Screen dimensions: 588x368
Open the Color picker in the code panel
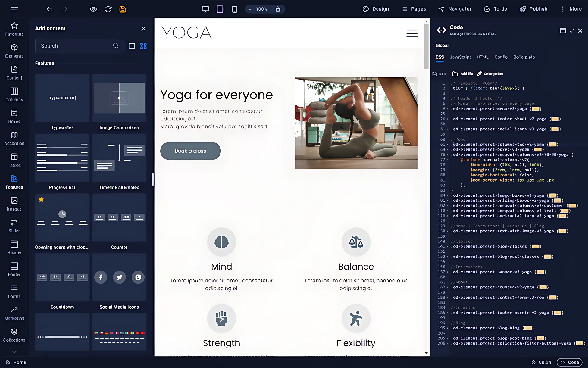tap(489, 73)
